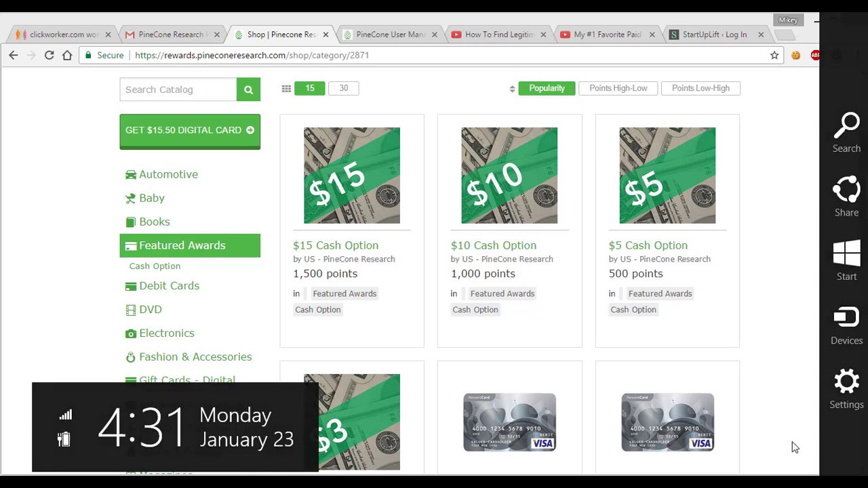Show 30 items per page

tap(344, 88)
